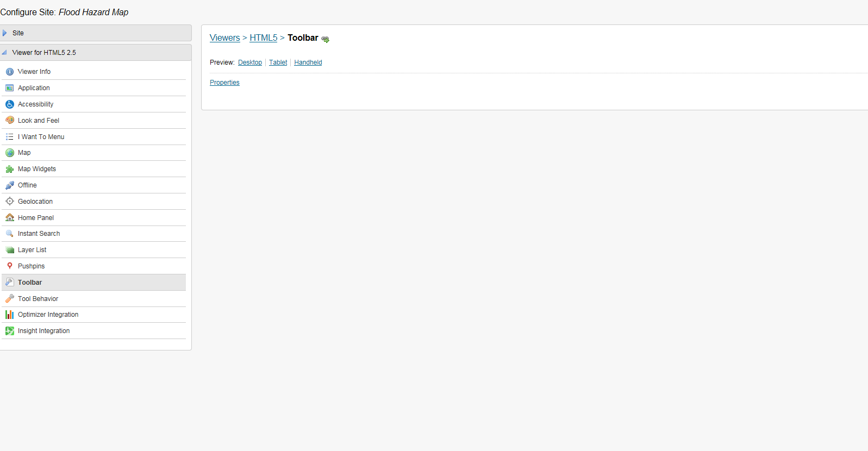Select the Viewer for HTML5 2.5 header
This screenshot has height=451, width=868.
coord(96,52)
